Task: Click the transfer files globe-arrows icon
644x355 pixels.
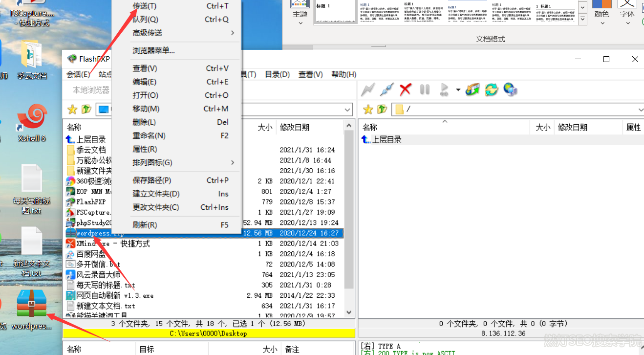Action: tap(472, 89)
